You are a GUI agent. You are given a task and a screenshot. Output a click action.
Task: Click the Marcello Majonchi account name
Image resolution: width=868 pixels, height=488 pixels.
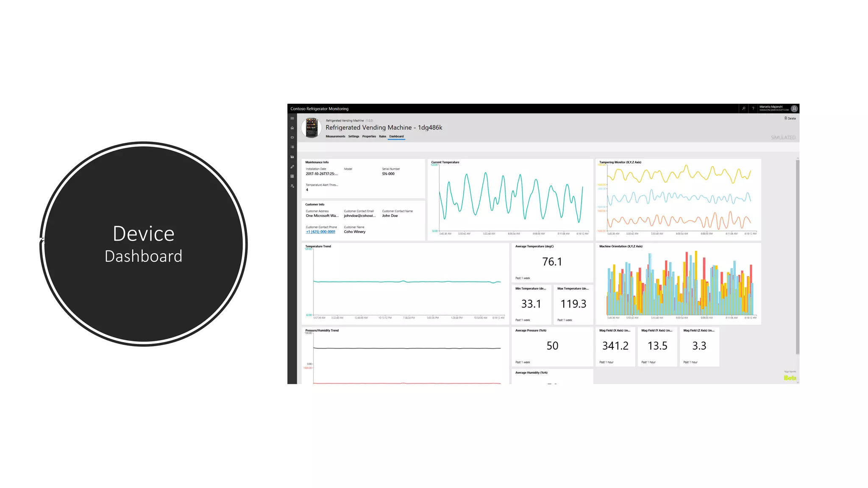point(771,107)
